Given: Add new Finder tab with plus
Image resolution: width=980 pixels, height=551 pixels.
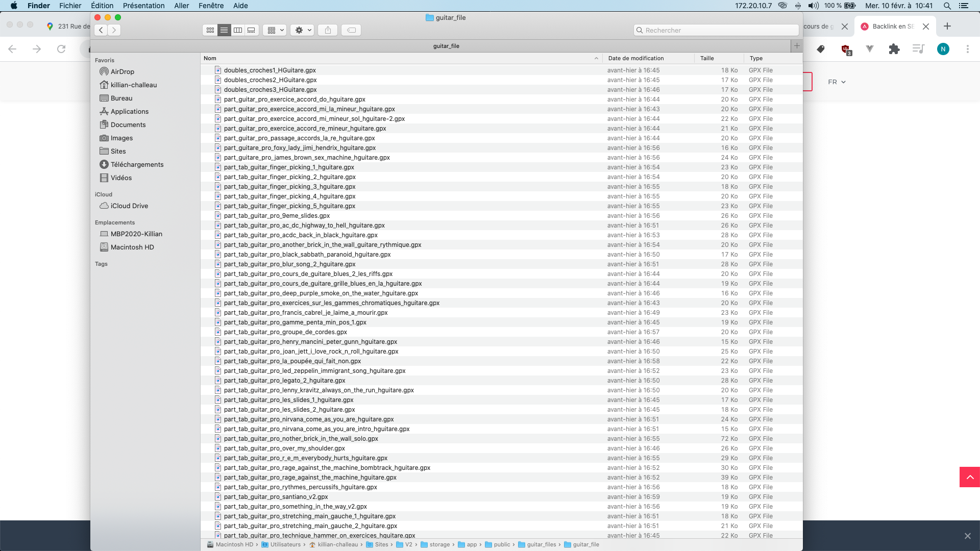Looking at the screenshot, I should [x=797, y=46].
